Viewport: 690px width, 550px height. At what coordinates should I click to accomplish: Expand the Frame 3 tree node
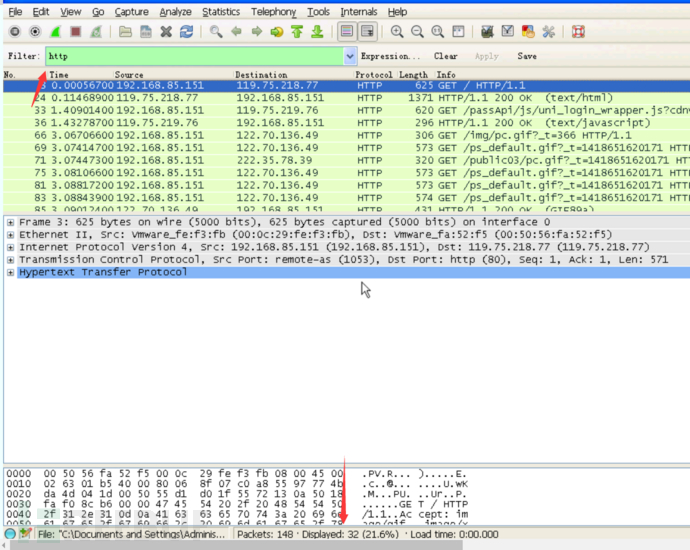(10, 222)
